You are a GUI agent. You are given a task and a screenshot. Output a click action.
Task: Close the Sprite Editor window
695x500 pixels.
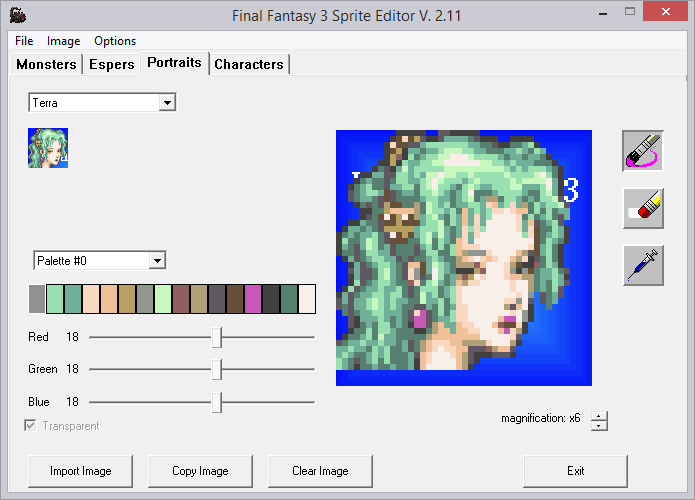click(665, 12)
